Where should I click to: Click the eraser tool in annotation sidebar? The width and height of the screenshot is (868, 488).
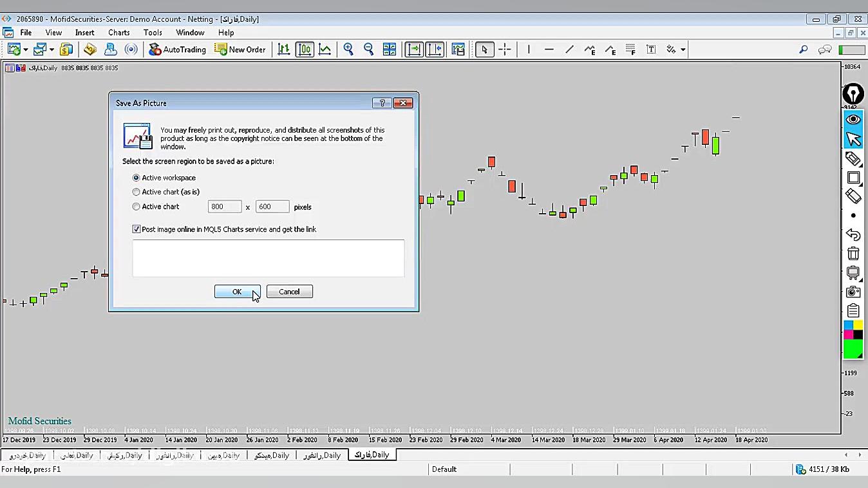tap(853, 196)
